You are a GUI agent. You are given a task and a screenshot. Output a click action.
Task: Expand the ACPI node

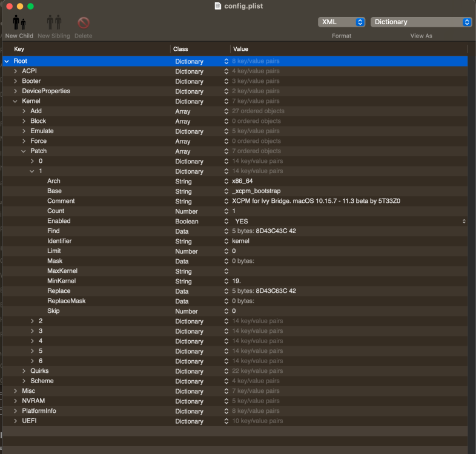[15, 71]
